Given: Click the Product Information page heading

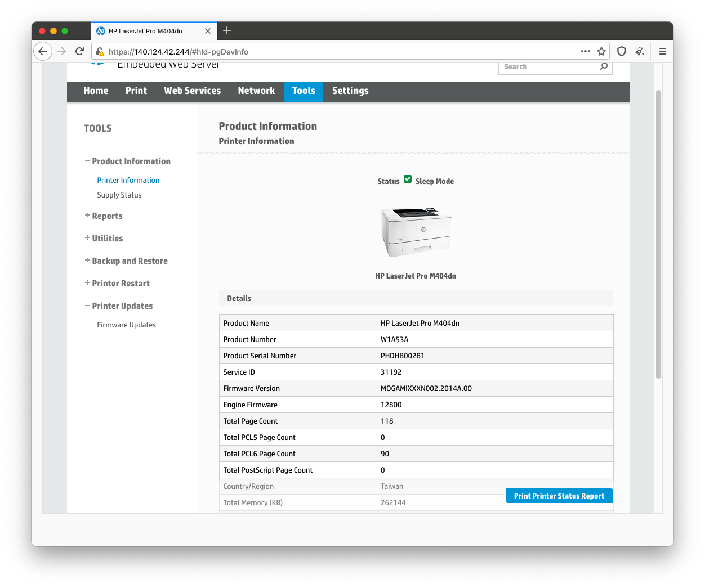Looking at the screenshot, I should pos(268,127).
